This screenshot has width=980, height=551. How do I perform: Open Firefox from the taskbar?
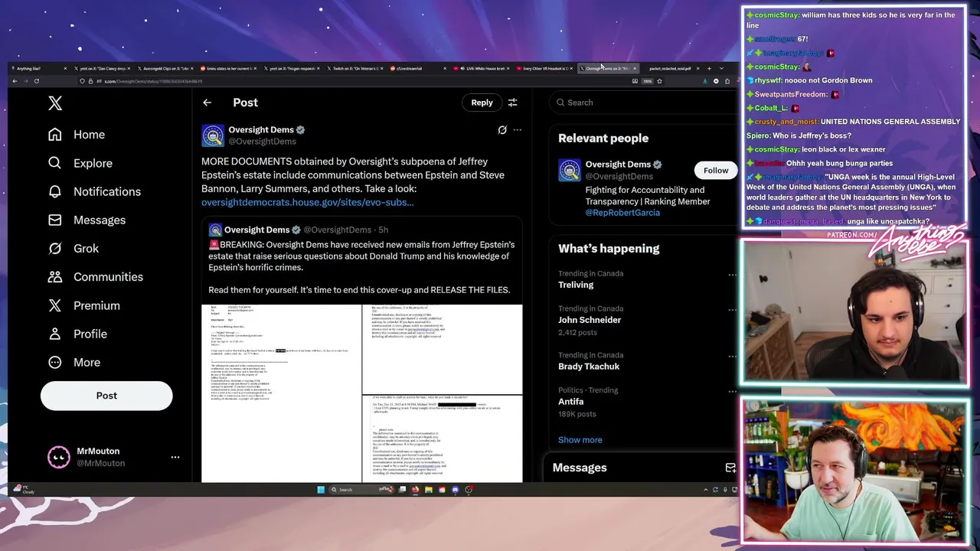[x=416, y=490]
